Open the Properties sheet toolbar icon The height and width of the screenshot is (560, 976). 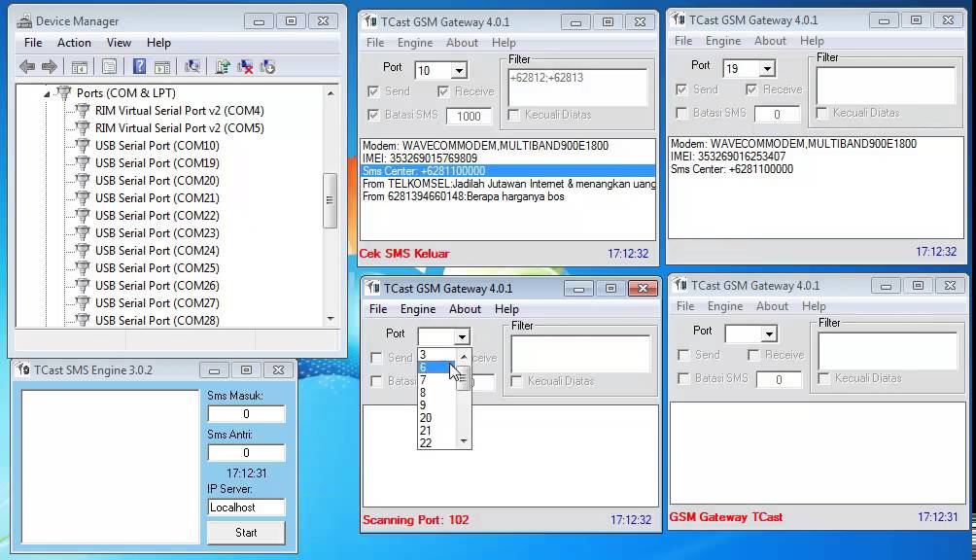click(x=110, y=67)
